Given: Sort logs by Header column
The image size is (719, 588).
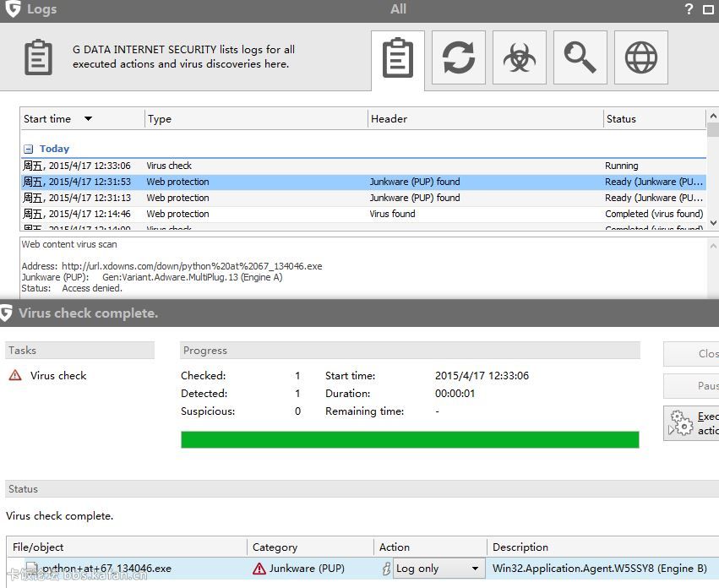Looking at the screenshot, I should coord(485,119).
